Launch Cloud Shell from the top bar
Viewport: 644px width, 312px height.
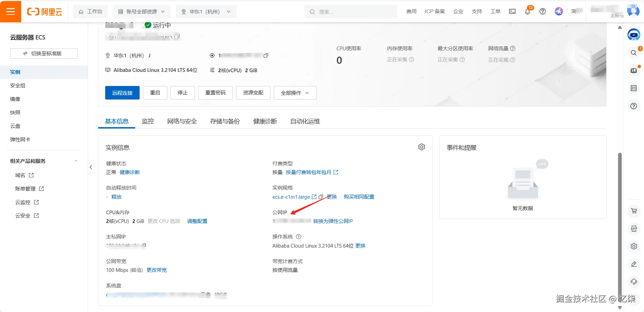point(512,11)
